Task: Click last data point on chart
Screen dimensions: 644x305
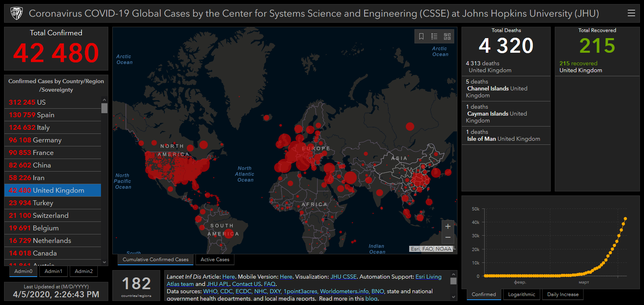Action: click(625, 219)
